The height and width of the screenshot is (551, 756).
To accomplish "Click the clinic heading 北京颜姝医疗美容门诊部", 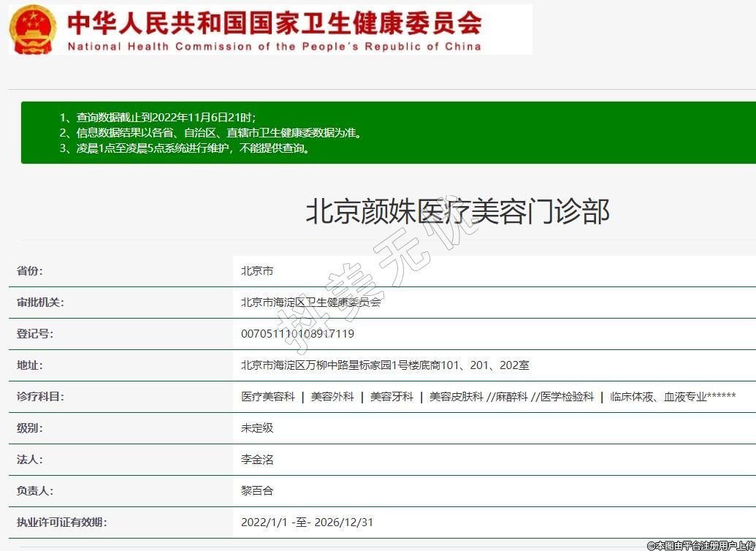I will tap(457, 212).
